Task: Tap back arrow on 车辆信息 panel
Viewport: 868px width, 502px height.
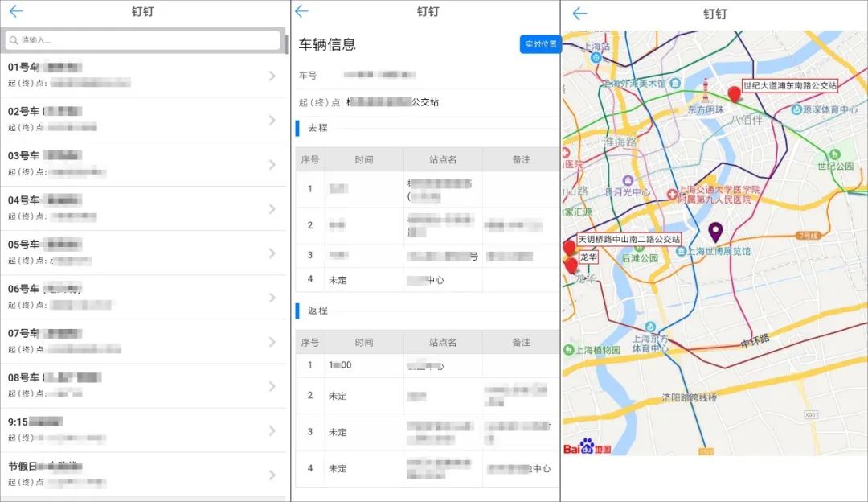Action: tap(301, 11)
